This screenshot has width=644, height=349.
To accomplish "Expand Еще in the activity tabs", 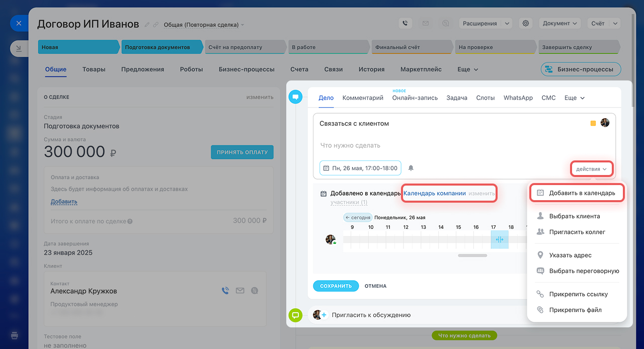I will [575, 98].
